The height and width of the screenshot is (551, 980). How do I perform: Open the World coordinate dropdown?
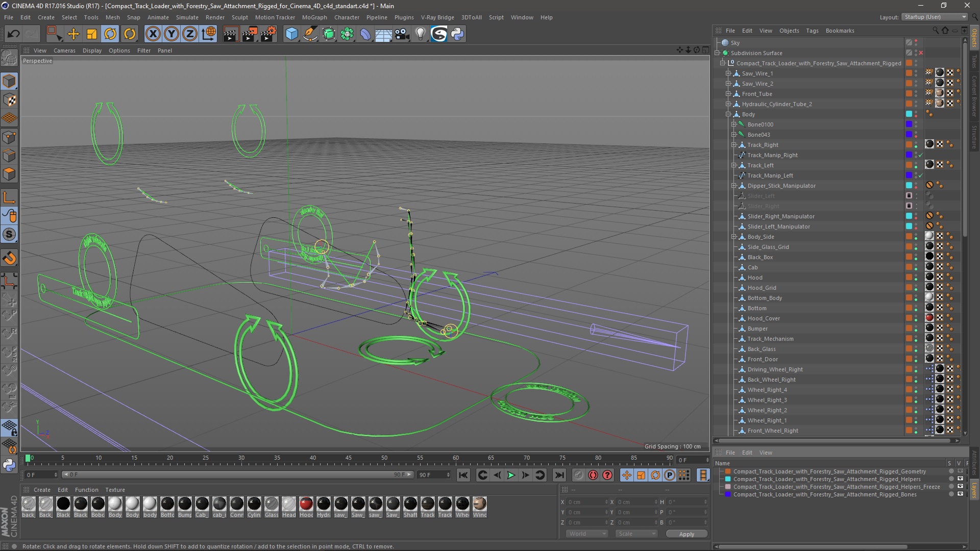[586, 534]
